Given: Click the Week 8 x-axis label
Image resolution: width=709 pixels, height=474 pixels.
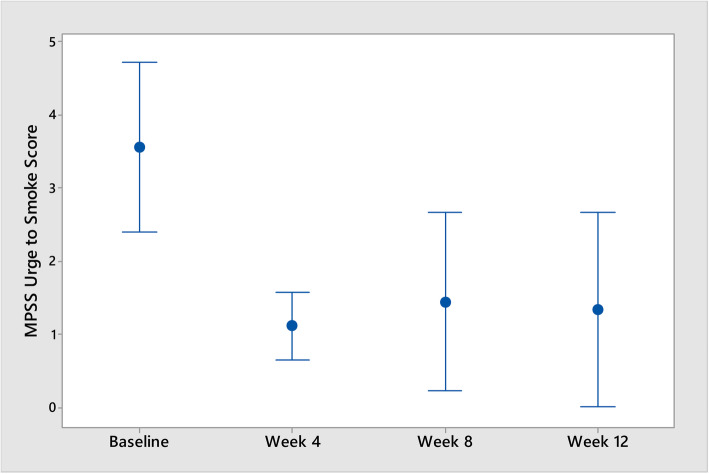Looking at the screenshot, I should tap(445, 440).
